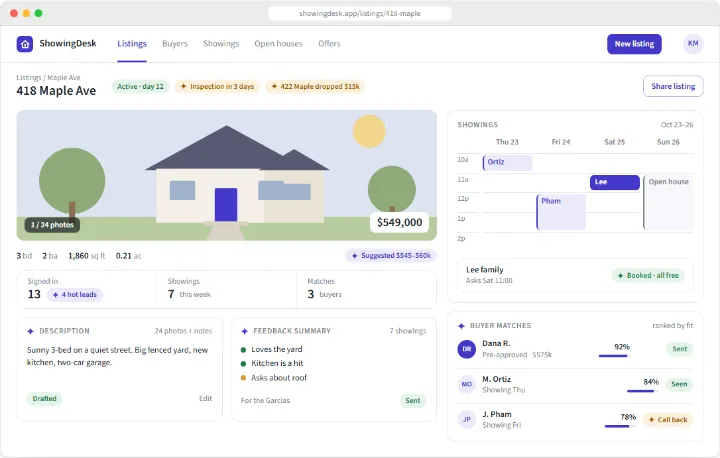This screenshot has height=458, width=720.
Task: Click the $549,000 price tag
Action: (399, 222)
